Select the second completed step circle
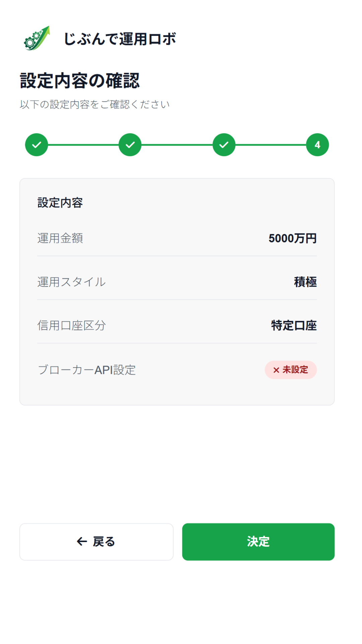 (x=130, y=145)
